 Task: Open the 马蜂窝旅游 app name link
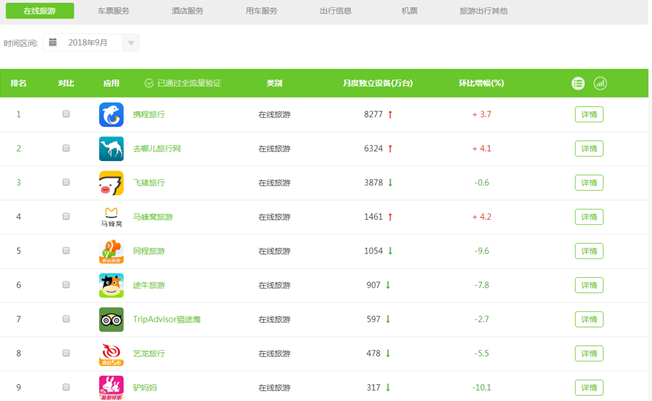click(x=153, y=217)
